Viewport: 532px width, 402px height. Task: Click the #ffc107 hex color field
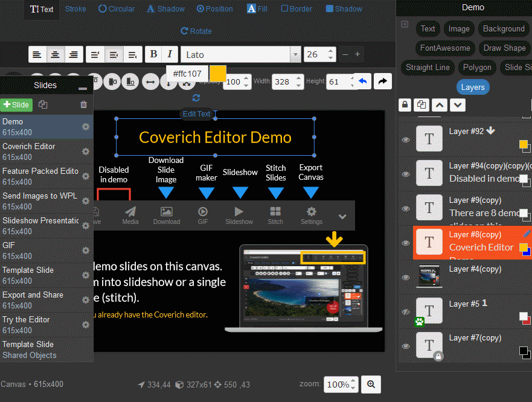187,74
